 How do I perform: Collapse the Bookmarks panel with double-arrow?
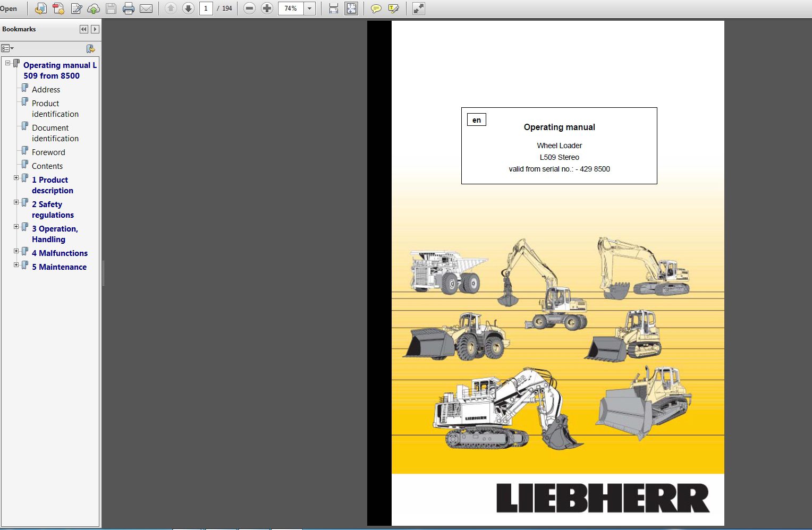coord(84,29)
